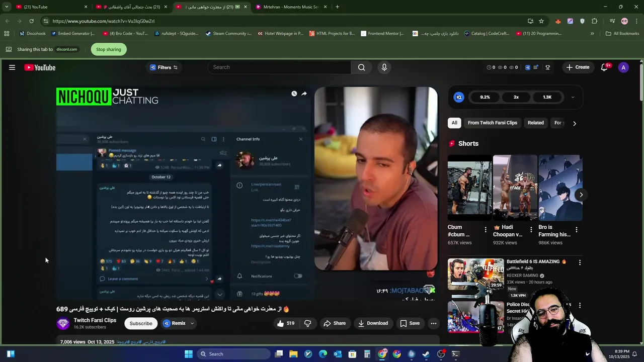The height and width of the screenshot is (362, 644).
Task: Open the All Bookmarks folder
Action: point(622,34)
